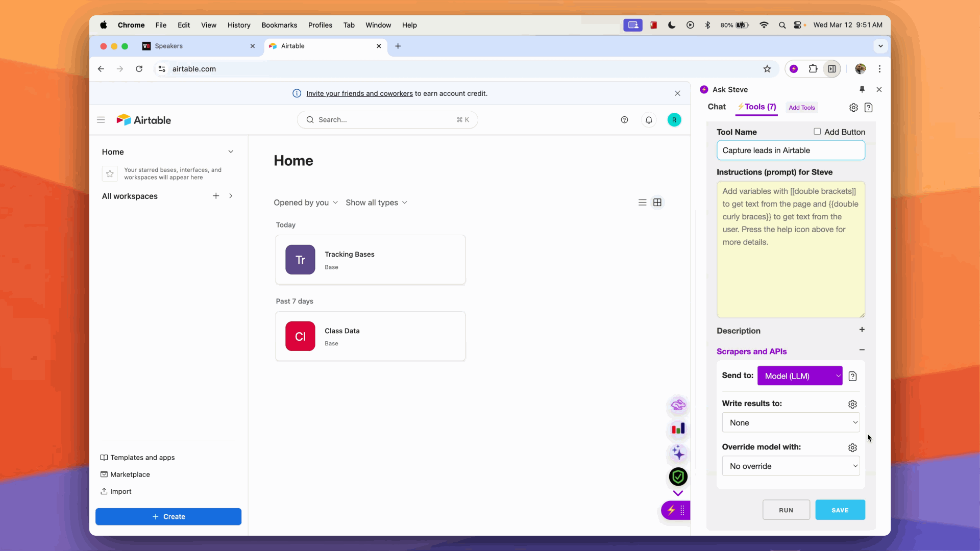Click the bar chart floating icon
Viewport: 980px width, 551px height.
click(x=678, y=429)
